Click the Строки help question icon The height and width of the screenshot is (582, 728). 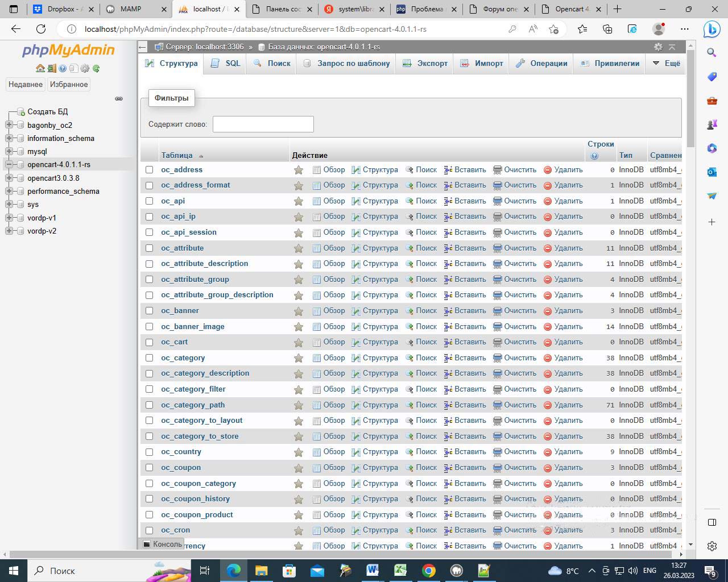pos(594,156)
